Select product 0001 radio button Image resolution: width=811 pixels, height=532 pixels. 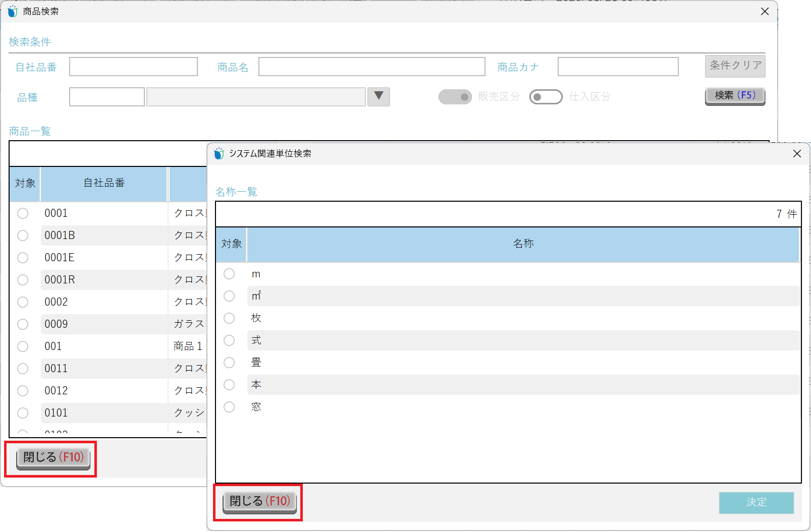click(23, 213)
